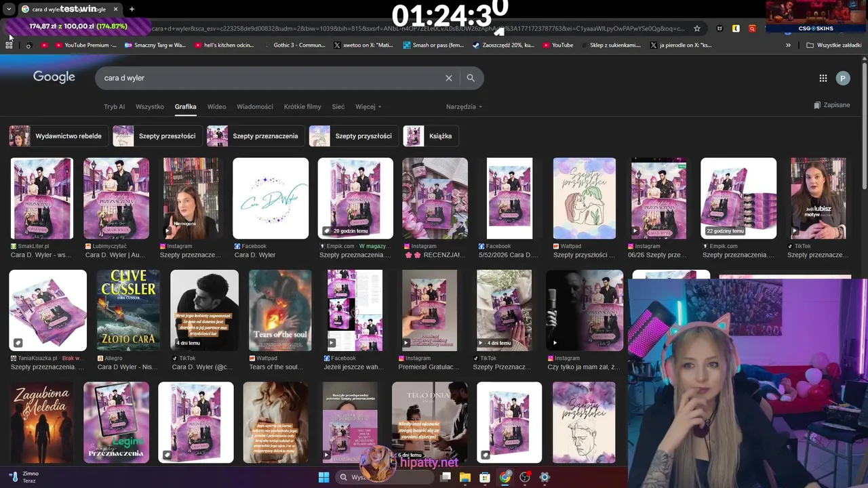Select the 'Wydawnictwo rebelde' filter chip
868x488 pixels.
pos(57,136)
